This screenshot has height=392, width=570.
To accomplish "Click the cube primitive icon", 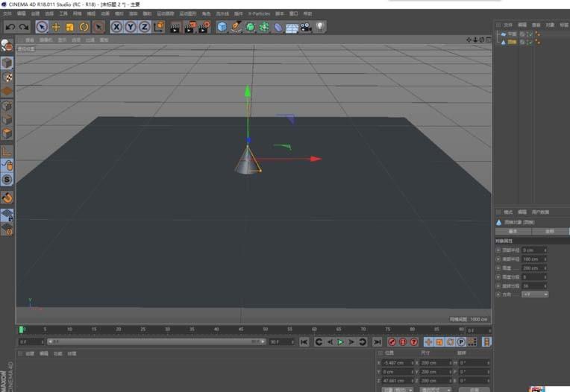I will 222,27.
